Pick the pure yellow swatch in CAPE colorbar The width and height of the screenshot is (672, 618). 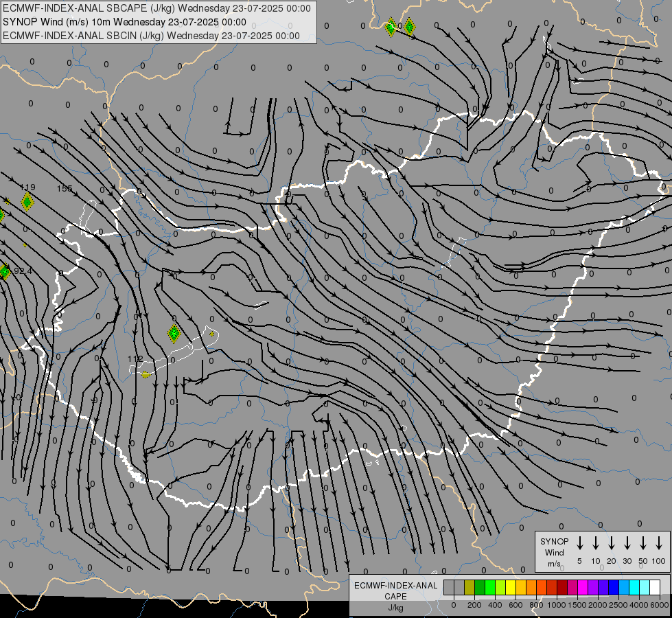click(511, 587)
